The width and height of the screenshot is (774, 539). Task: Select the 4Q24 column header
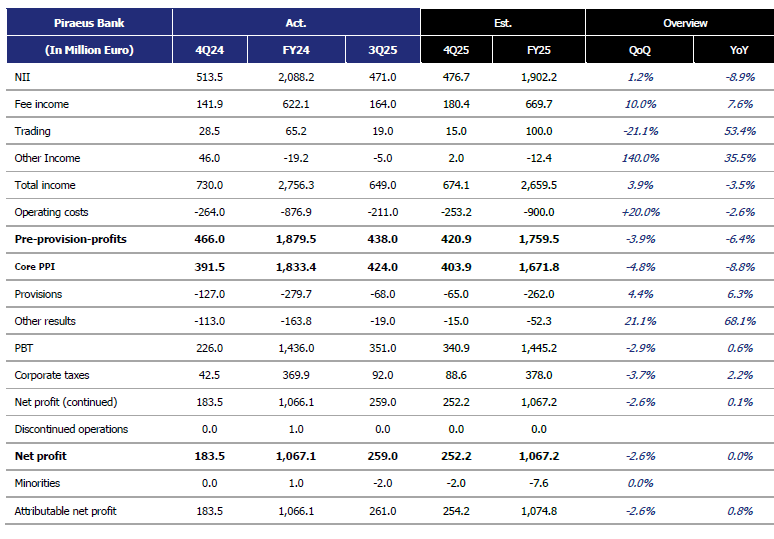tap(210, 50)
